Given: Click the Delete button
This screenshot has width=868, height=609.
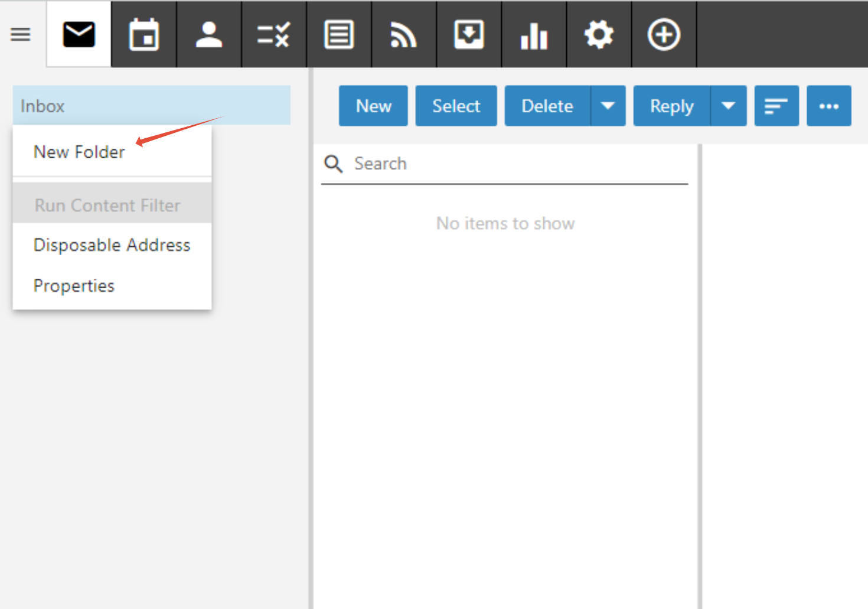Looking at the screenshot, I should pos(547,106).
